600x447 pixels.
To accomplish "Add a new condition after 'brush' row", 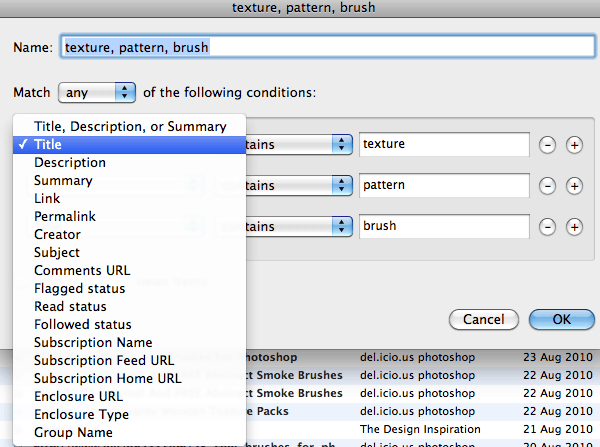I will 574,226.
